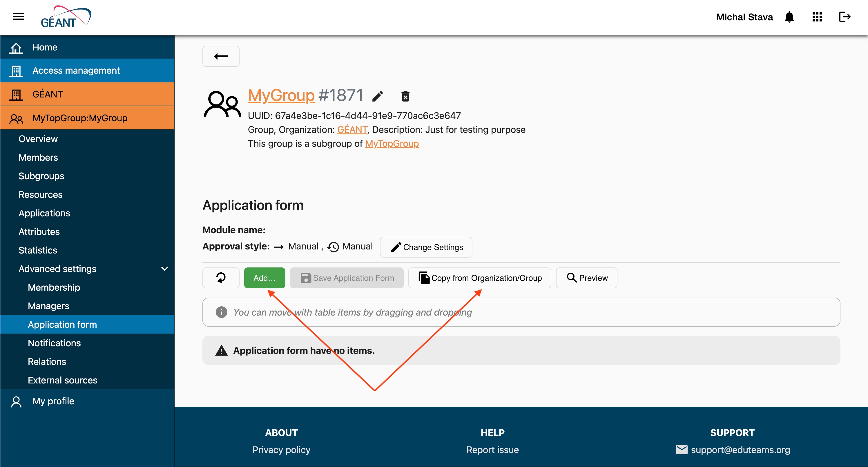Open the notifications bell icon
Image resolution: width=868 pixels, height=467 pixels.
[x=789, y=17]
